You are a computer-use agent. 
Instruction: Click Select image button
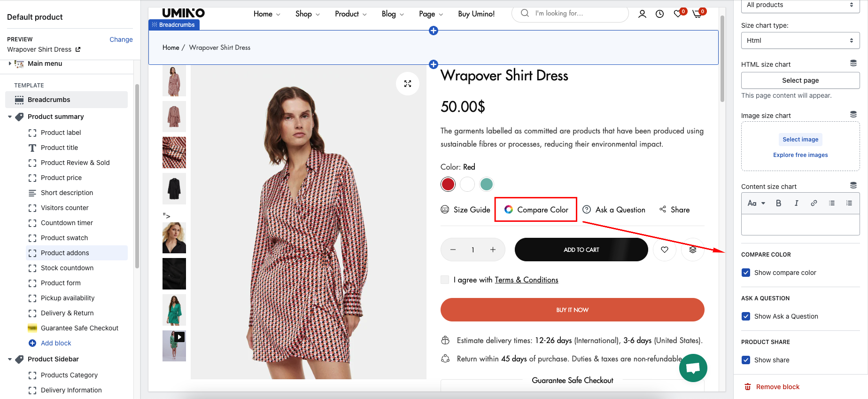800,140
